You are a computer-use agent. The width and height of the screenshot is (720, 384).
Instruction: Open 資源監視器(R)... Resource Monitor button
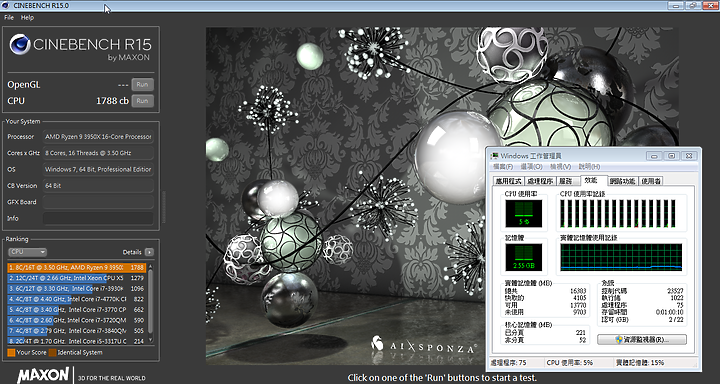click(x=642, y=339)
